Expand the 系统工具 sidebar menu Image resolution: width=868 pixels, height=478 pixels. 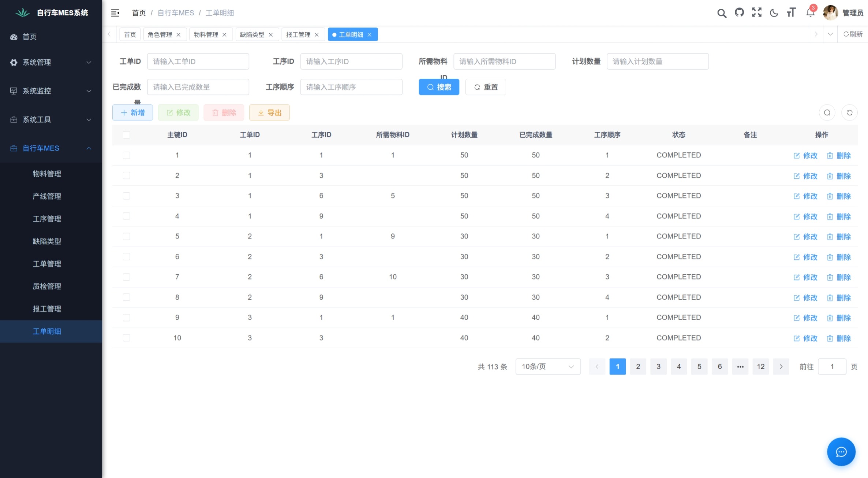tap(51, 119)
